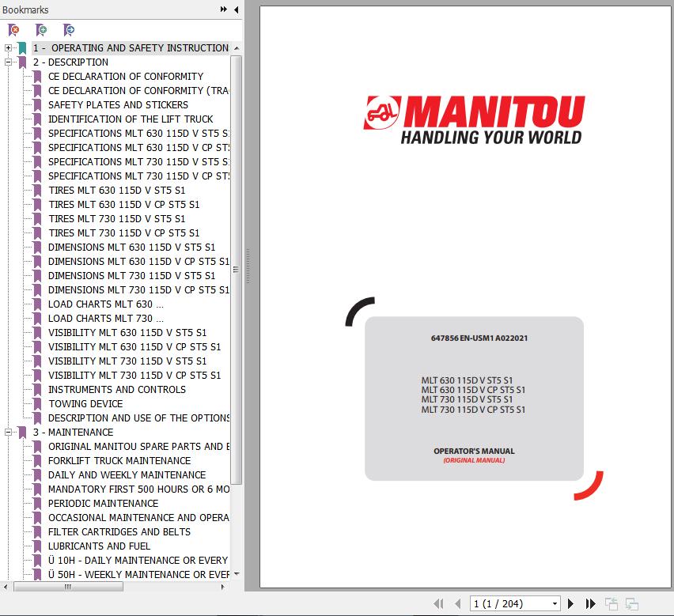This screenshot has height=616, width=674.
Task: Click bookmark icon beside LUBRICANTS AND FUEL
Action: point(37,546)
